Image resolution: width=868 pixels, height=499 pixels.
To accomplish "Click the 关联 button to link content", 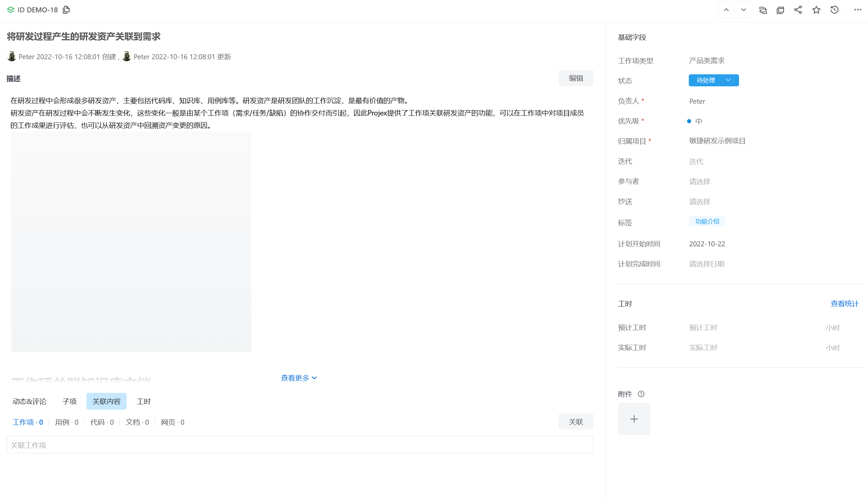I will point(576,422).
